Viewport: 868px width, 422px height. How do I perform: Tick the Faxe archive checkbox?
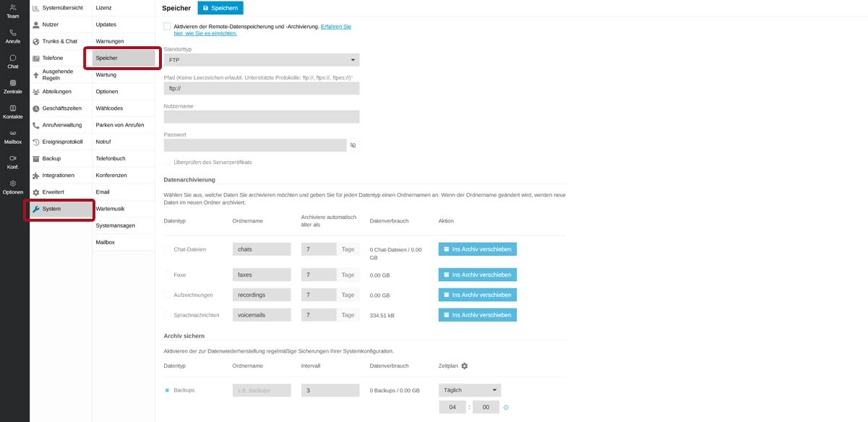(x=168, y=275)
